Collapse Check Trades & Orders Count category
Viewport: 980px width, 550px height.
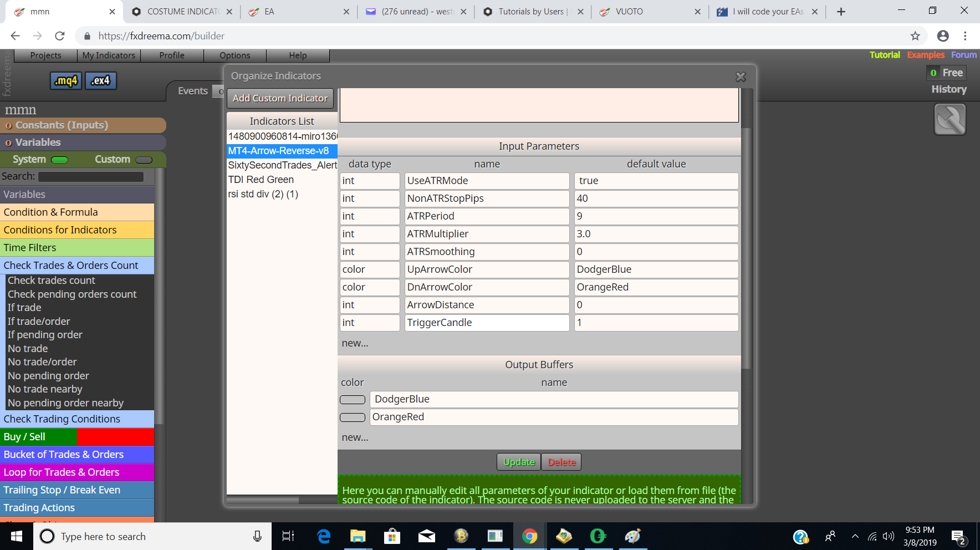point(77,265)
